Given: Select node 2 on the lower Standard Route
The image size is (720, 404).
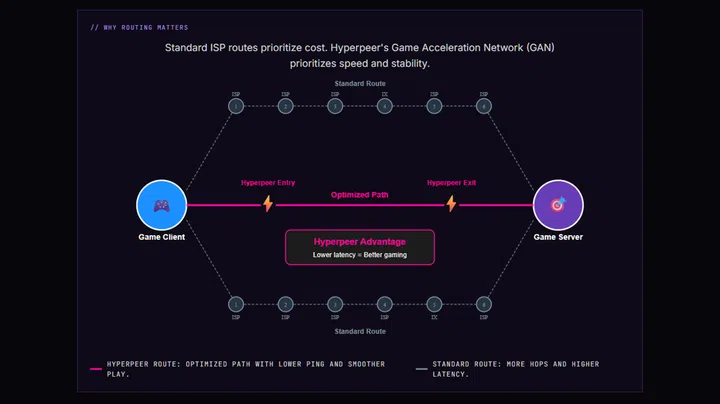Looking at the screenshot, I should (x=286, y=304).
